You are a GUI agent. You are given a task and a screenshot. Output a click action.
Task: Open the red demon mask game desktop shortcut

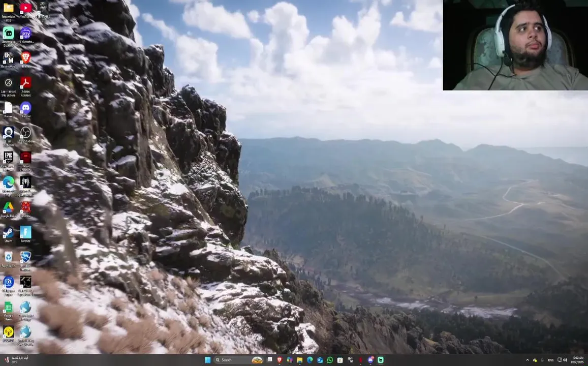coord(25,209)
